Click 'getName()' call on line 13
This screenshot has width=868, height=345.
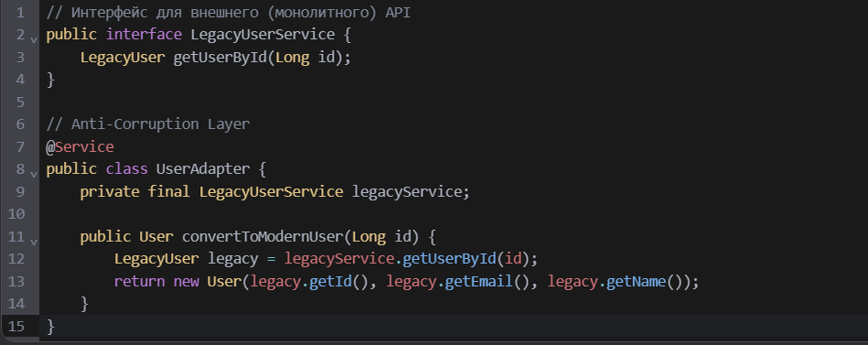tap(644, 281)
